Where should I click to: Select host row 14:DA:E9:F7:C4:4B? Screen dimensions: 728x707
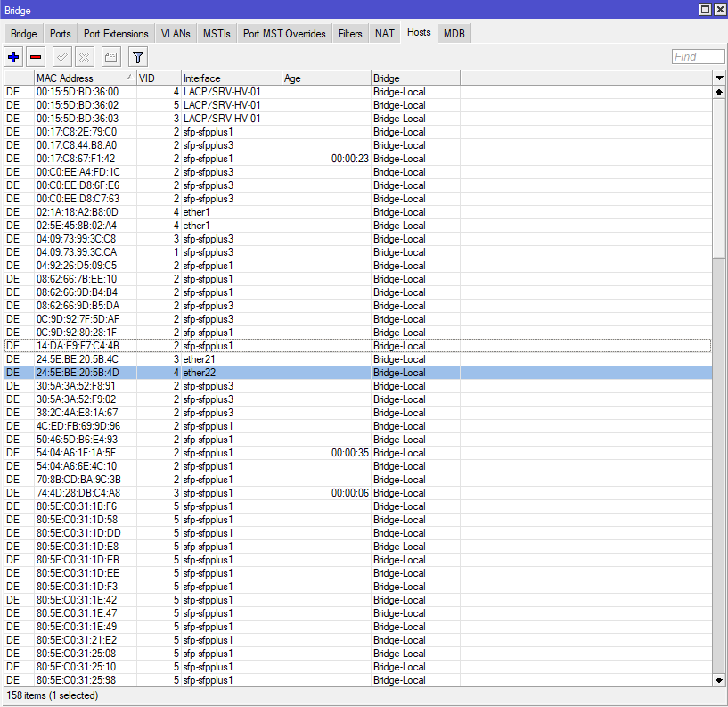(358, 346)
